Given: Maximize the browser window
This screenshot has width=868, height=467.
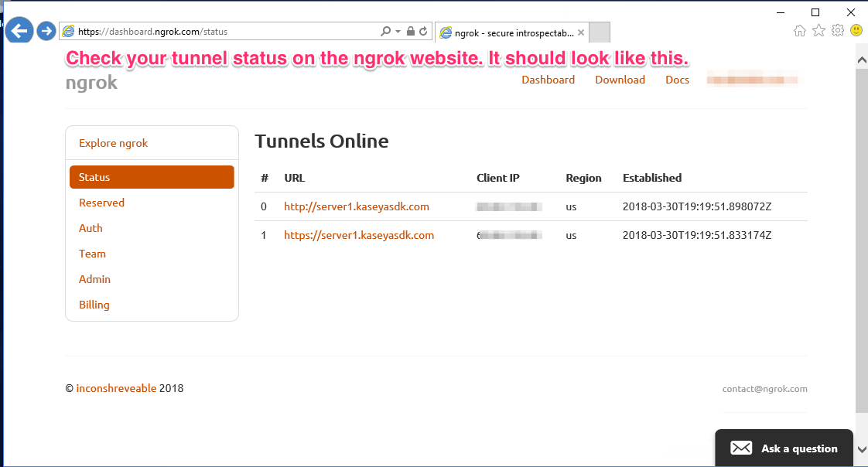Looking at the screenshot, I should [x=815, y=12].
